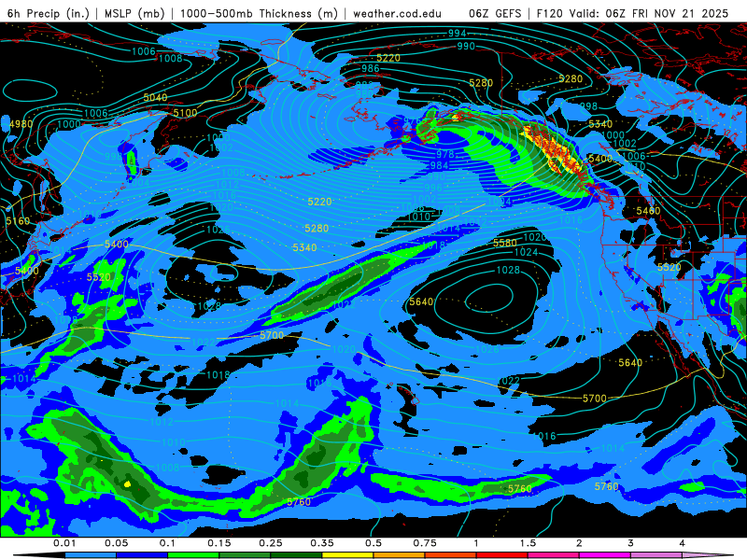Select the yellow 0.35–0.5 legend swatch
Screen dimensions: 747x560
pyautogui.click(x=347, y=555)
